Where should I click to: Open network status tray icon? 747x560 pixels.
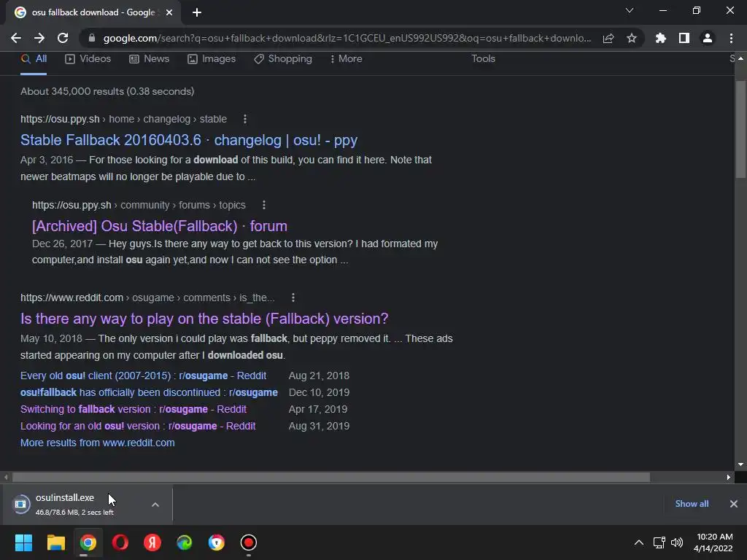(659, 542)
